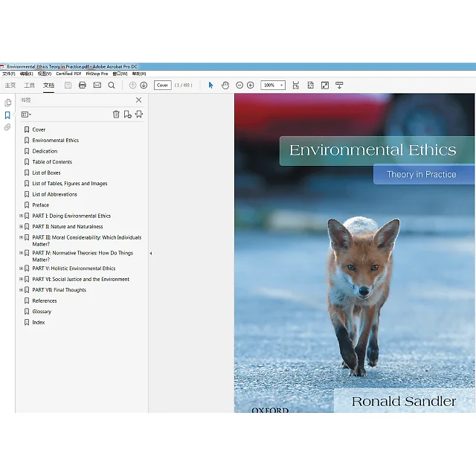Viewport: 476px width, 476px height.
Task: Switch to the 主页 tab
Action: coord(10,86)
